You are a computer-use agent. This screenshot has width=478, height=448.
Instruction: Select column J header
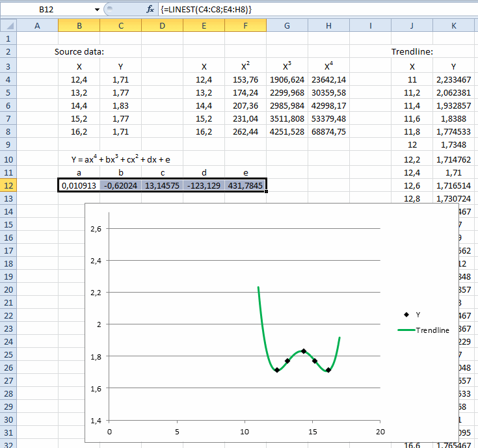(412, 25)
